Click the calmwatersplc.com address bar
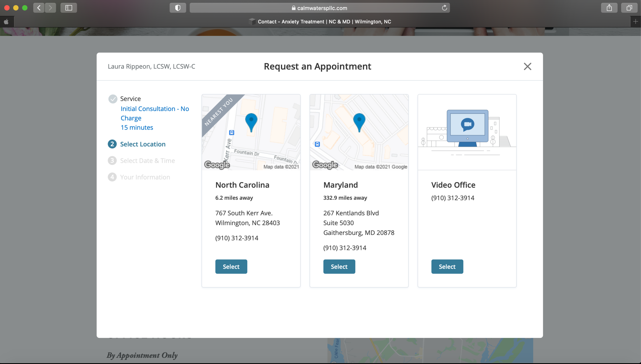Image resolution: width=641 pixels, height=364 pixels. [x=319, y=8]
